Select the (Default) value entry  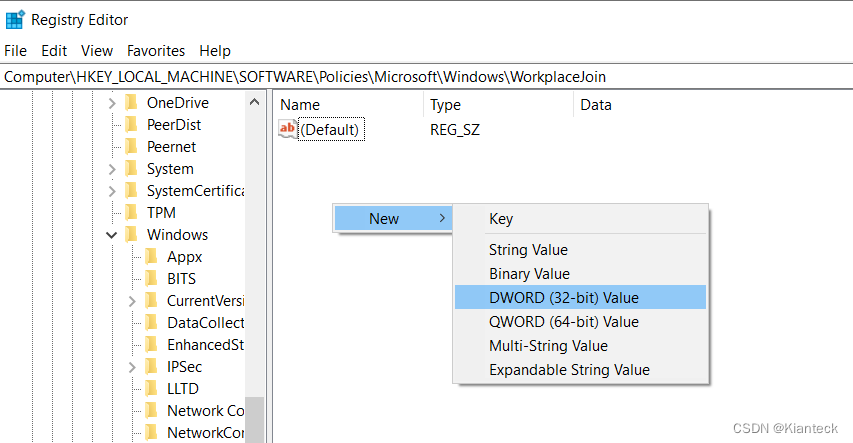pos(330,130)
